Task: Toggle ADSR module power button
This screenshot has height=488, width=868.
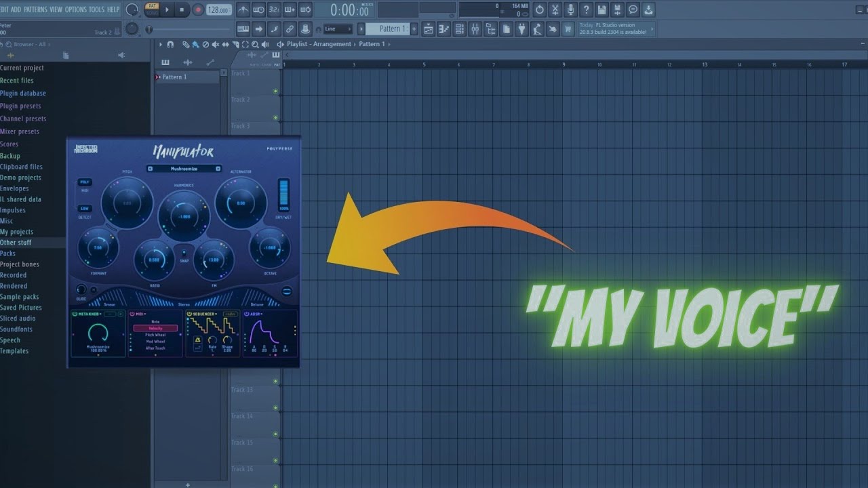Action: (246, 314)
